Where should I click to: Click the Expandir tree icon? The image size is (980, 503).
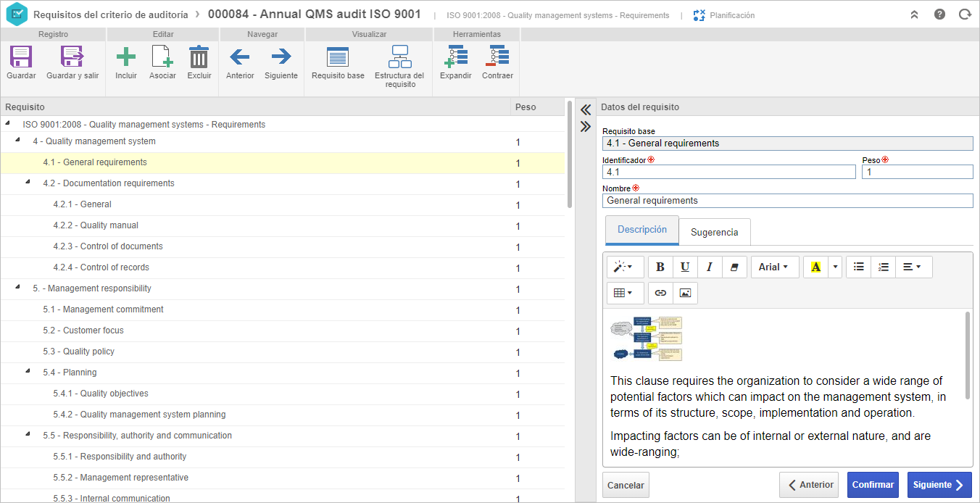(456, 57)
